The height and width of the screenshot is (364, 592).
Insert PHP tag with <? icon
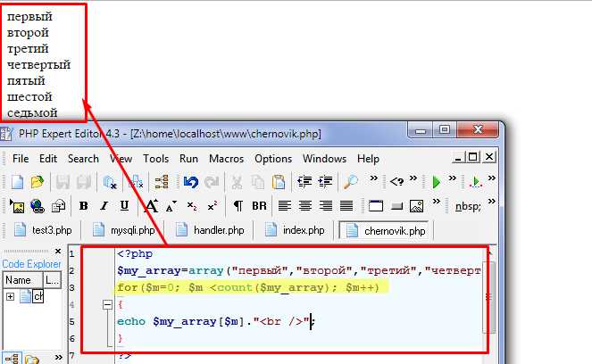396,182
